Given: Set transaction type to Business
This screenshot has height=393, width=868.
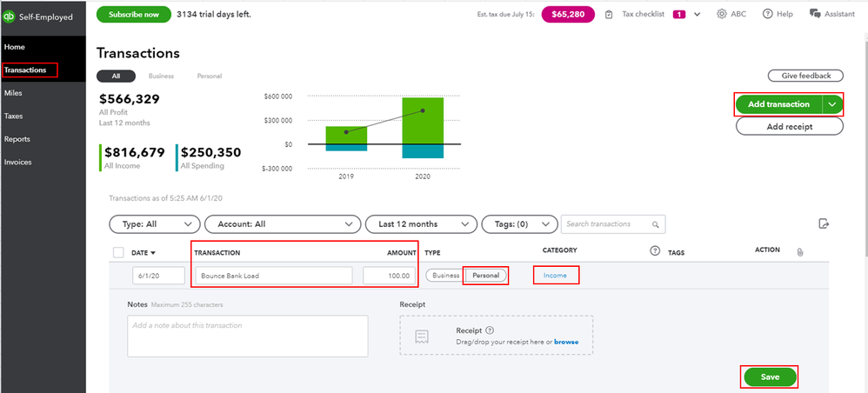Looking at the screenshot, I should point(445,276).
